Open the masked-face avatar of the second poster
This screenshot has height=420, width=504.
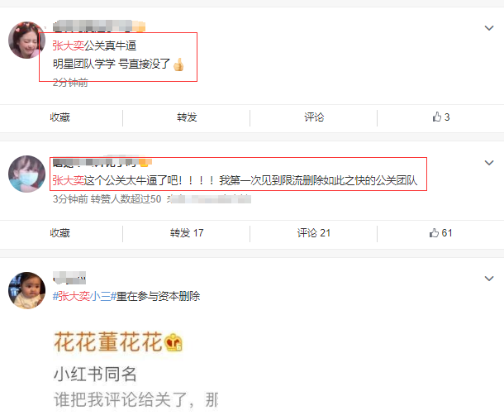pos(27,174)
